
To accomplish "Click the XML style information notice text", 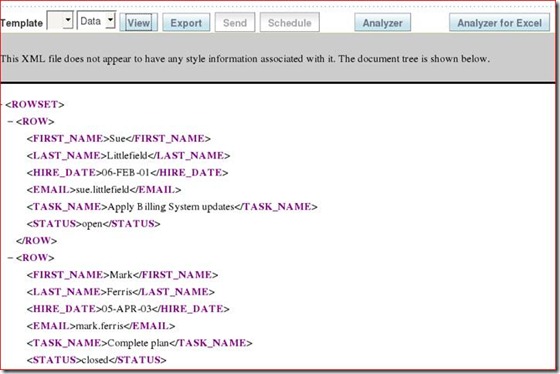I will click(245, 59).
